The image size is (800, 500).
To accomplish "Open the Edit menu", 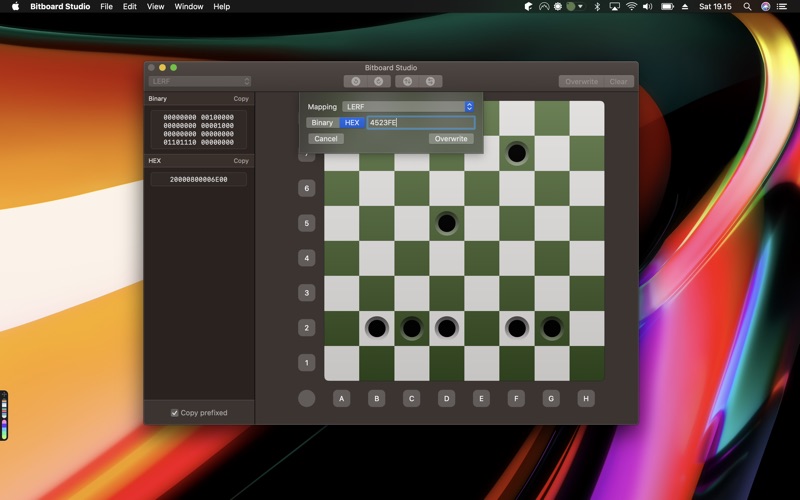I will [x=130, y=7].
